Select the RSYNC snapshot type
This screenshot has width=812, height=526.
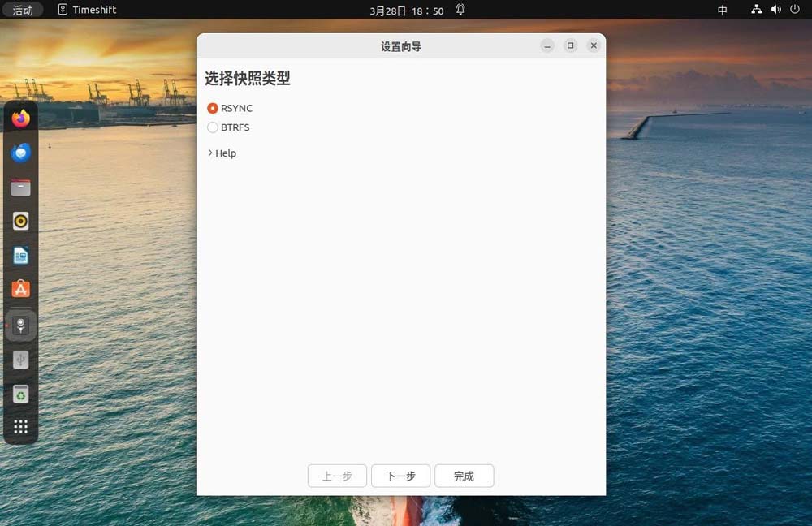(213, 108)
